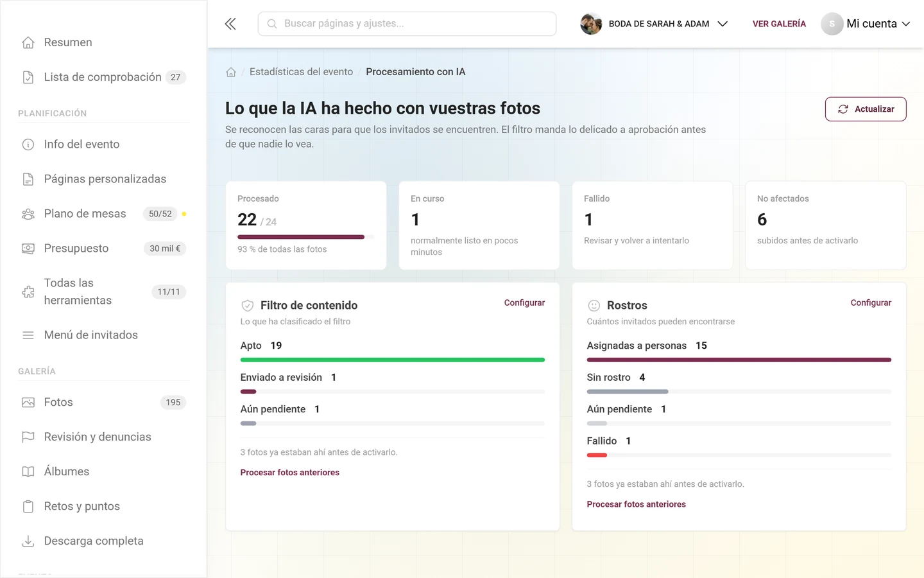Screen dimensions: 924x578
Task: Collapse the sidebar with double chevron icon
Action: (230, 24)
